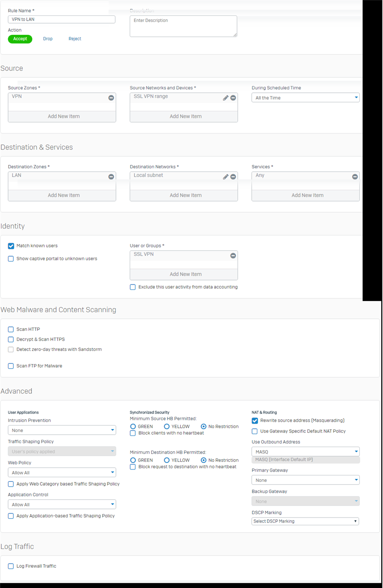This screenshot has width=383, height=588.
Task: Open Web Policy dropdown
Action: (62, 472)
